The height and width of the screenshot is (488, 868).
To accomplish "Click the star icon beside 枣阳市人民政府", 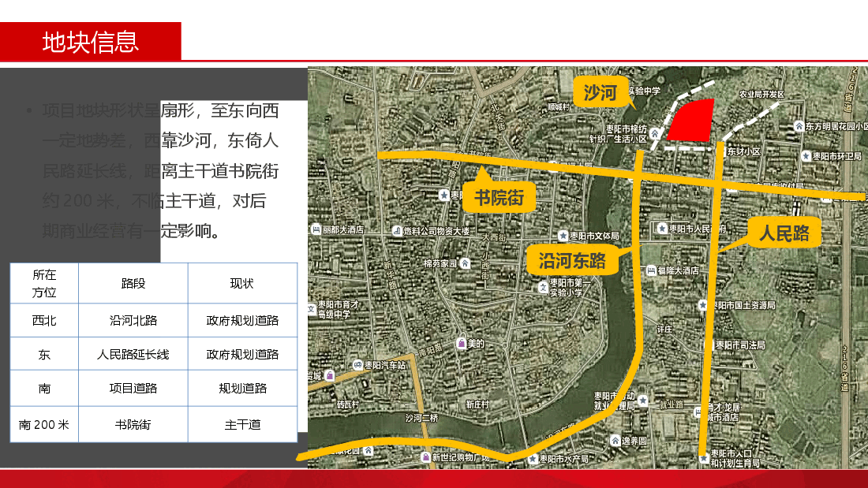I will point(662,229).
